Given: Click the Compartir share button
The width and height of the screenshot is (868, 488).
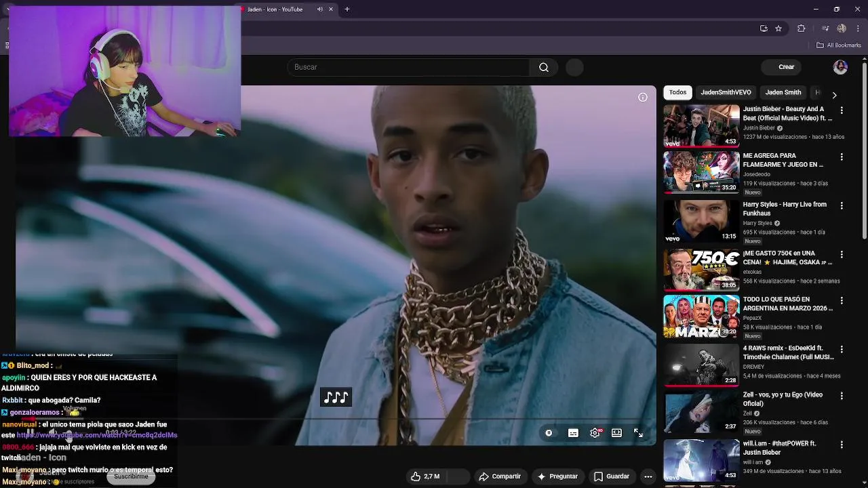Looking at the screenshot, I should (x=500, y=476).
